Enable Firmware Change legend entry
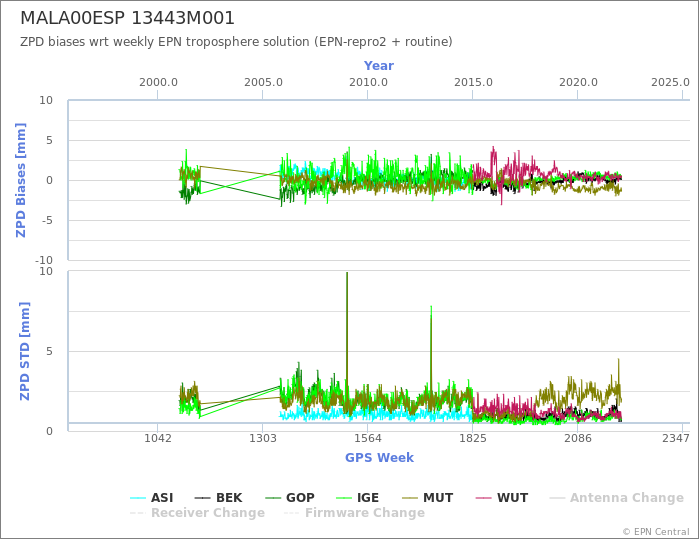The width and height of the screenshot is (700, 540). point(354,513)
